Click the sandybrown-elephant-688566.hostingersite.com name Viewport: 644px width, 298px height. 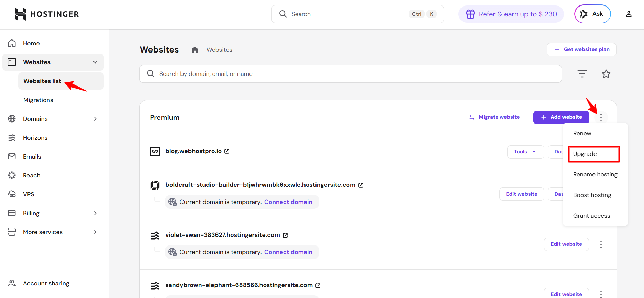(239, 285)
